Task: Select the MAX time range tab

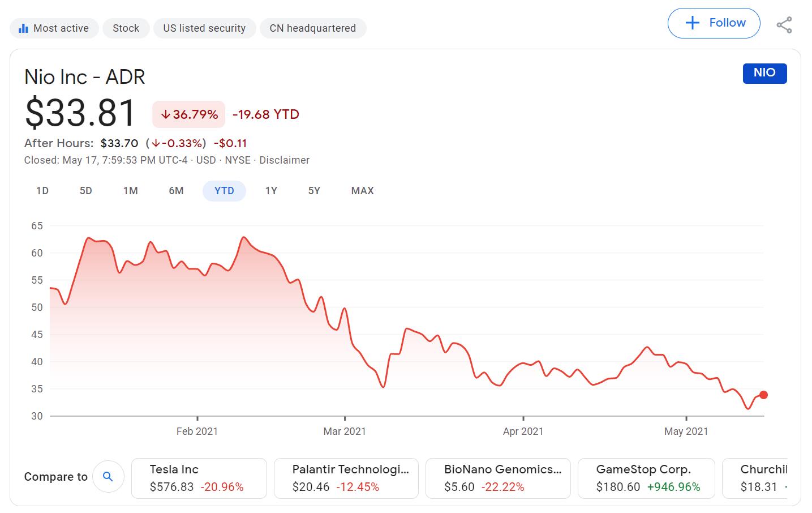Action: point(362,191)
